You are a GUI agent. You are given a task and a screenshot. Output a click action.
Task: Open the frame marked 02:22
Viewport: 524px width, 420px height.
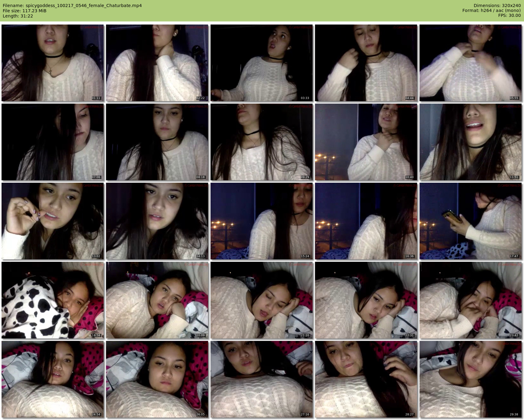pyautogui.click(x=157, y=63)
